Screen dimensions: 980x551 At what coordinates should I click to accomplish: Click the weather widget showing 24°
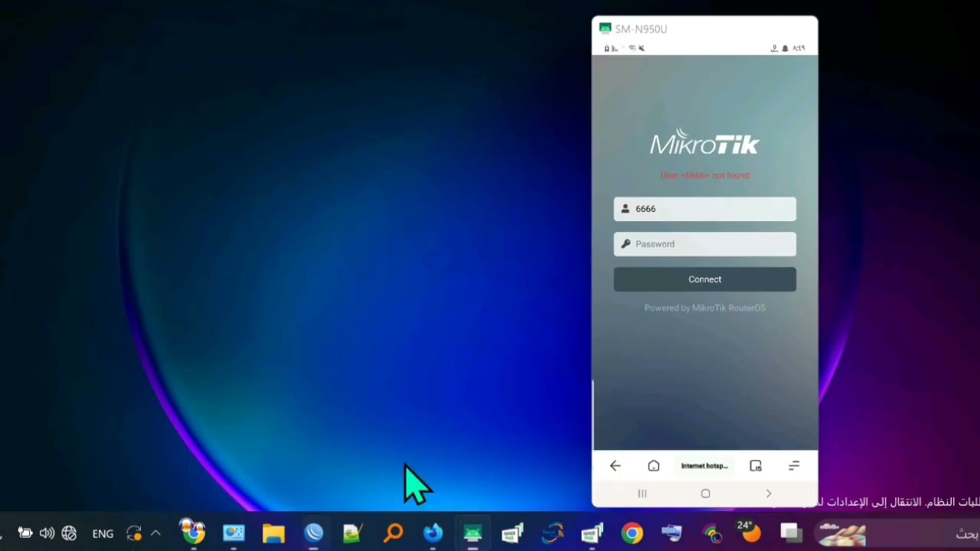pyautogui.click(x=748, y=532)
